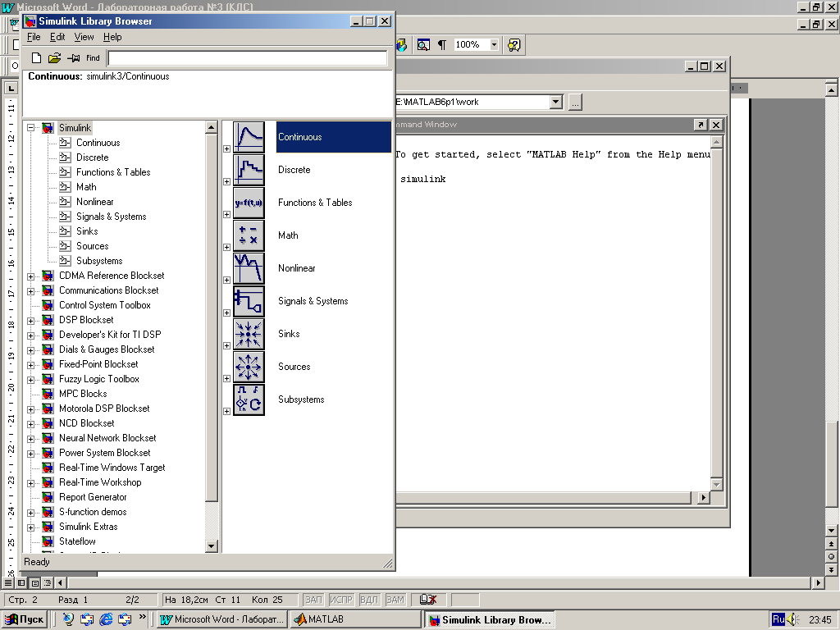Open the View menu in Simulink Library Browser
Image resolution: width=840 pixels, height=630 pixels.
pyautogui.click(x=84, y=37)
